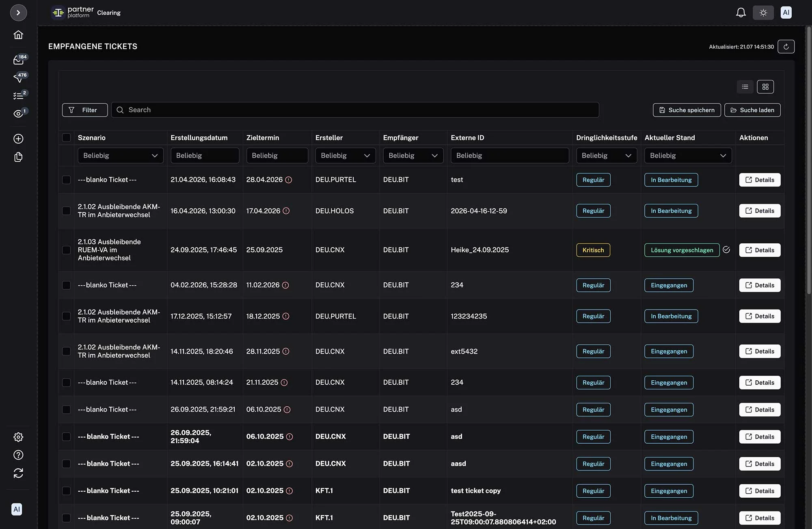Tick the select-all checkbox in header
This screenshot has width=812, height=529.
click(66, 137)
